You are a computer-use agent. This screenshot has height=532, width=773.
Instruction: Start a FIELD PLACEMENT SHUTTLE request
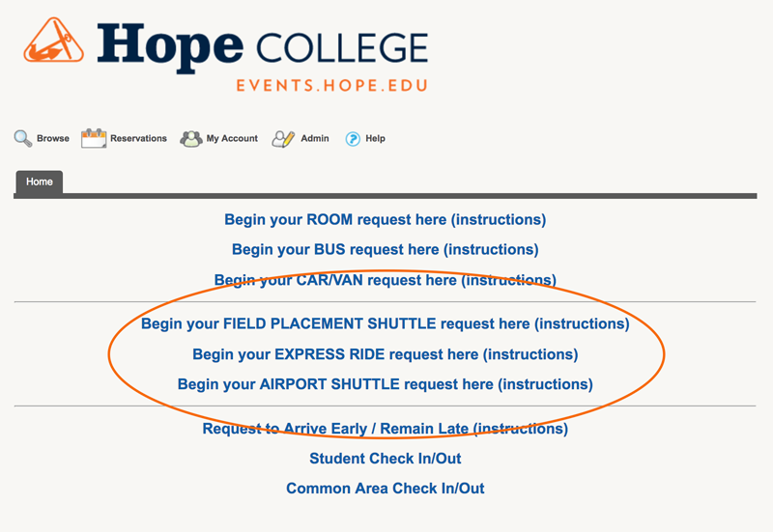(x=385, y=323)
